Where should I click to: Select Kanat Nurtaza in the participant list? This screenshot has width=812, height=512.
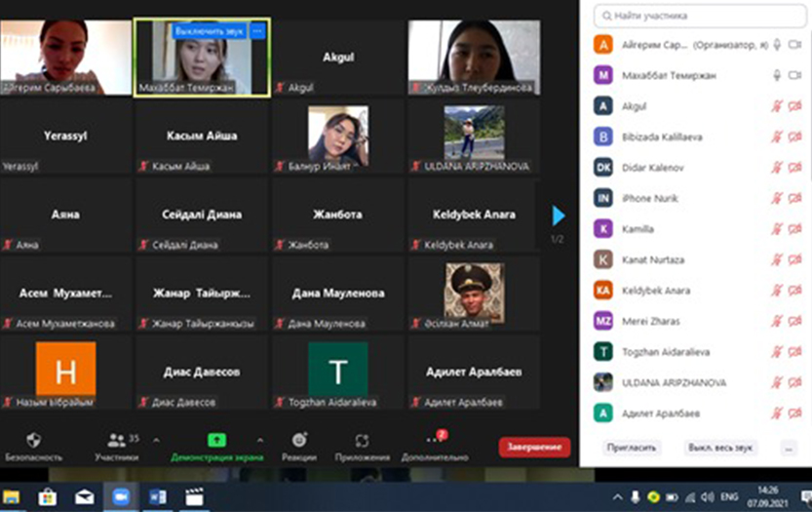[652, 260]
